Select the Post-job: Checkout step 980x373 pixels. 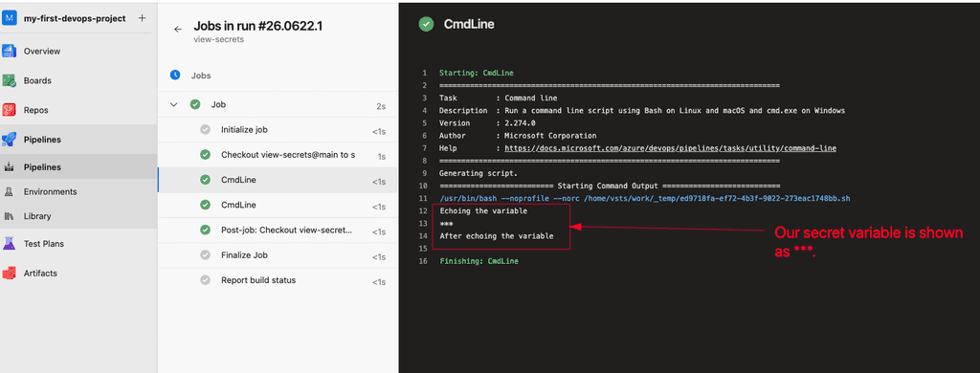(x=278, y=230)
